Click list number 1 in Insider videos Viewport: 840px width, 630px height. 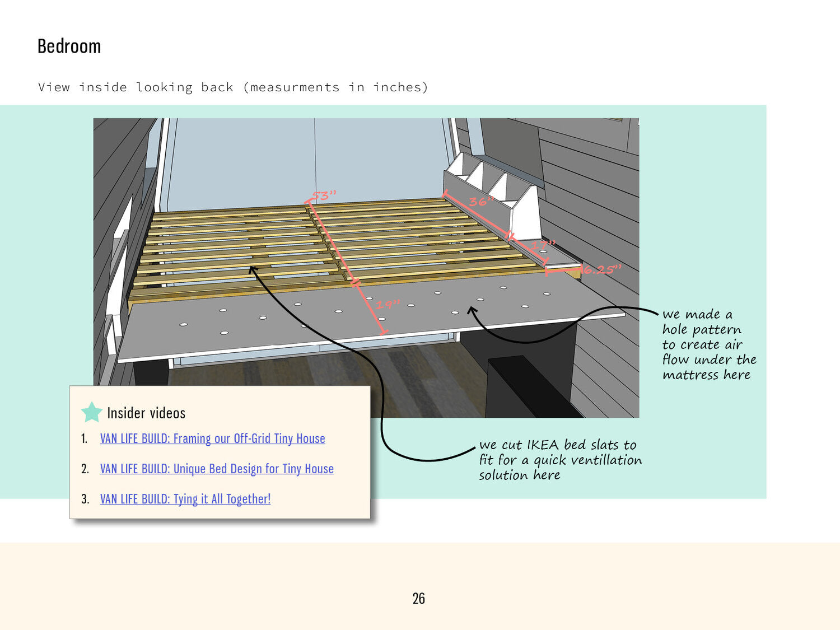[84, 438]
